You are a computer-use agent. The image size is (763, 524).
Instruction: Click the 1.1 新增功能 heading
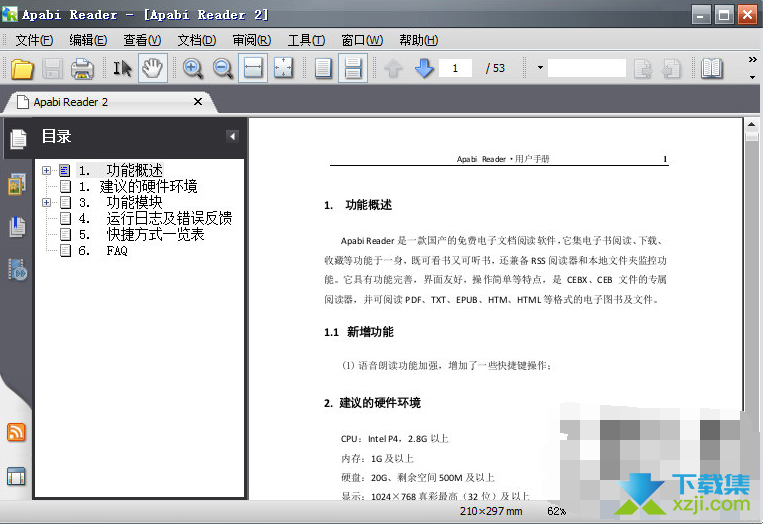[x=359, y=332]
